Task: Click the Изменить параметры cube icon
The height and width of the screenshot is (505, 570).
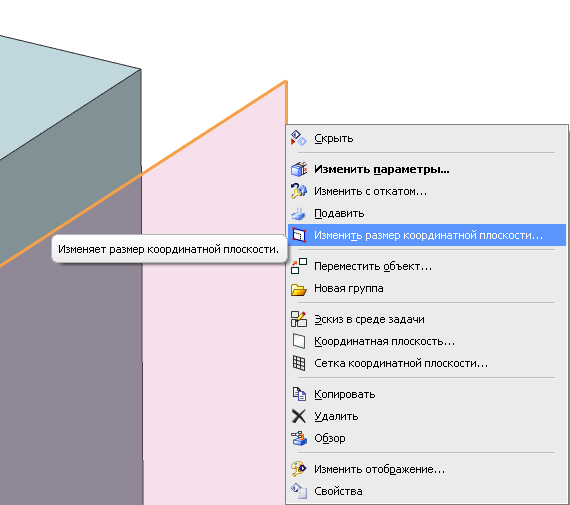Action: [x=298, y=169]
